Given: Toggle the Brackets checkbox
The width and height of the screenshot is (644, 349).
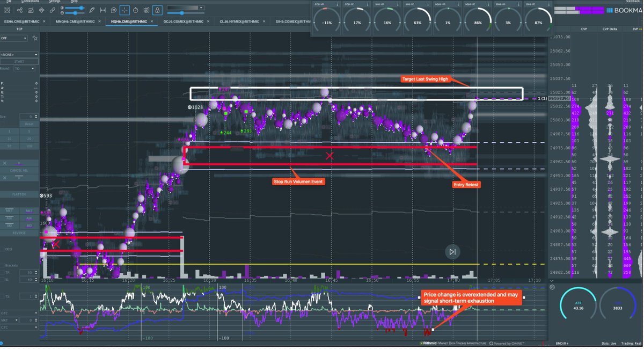Looking at the screenshot, I should coord(2,265).
